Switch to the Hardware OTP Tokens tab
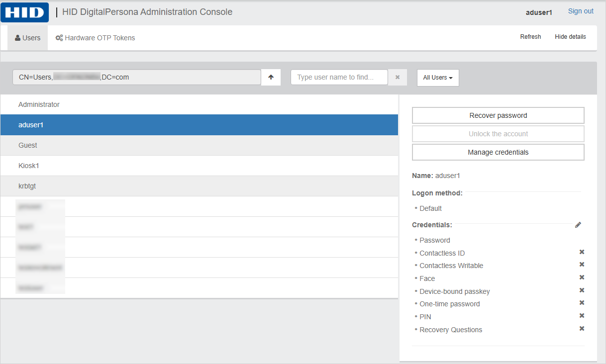 pyautogui.click(x=95, y=38)
